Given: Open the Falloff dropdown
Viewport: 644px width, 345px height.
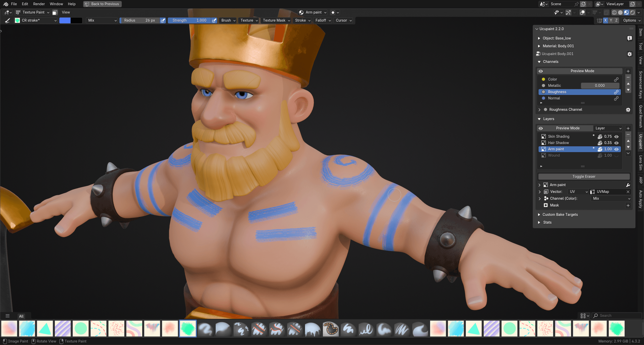Looking at the screenshot, I should [323, 20].
